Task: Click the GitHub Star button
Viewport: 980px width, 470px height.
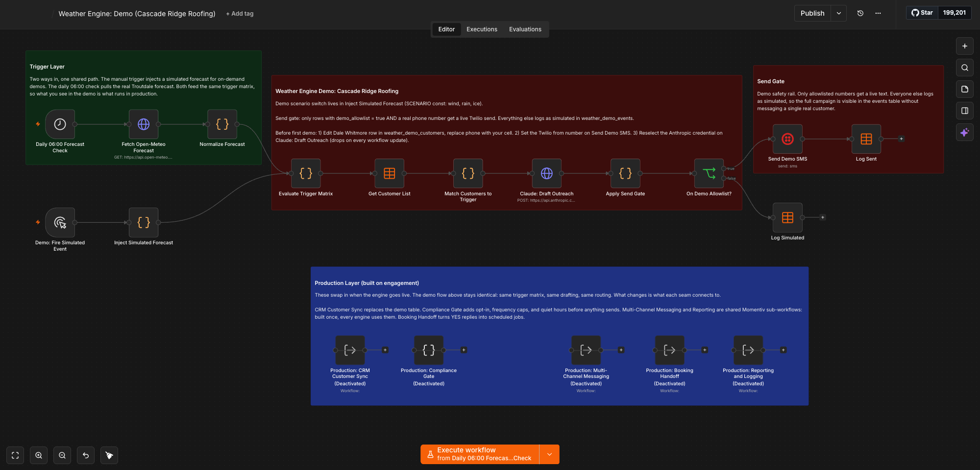Action: pyautogui.click(x=922, y=13)
